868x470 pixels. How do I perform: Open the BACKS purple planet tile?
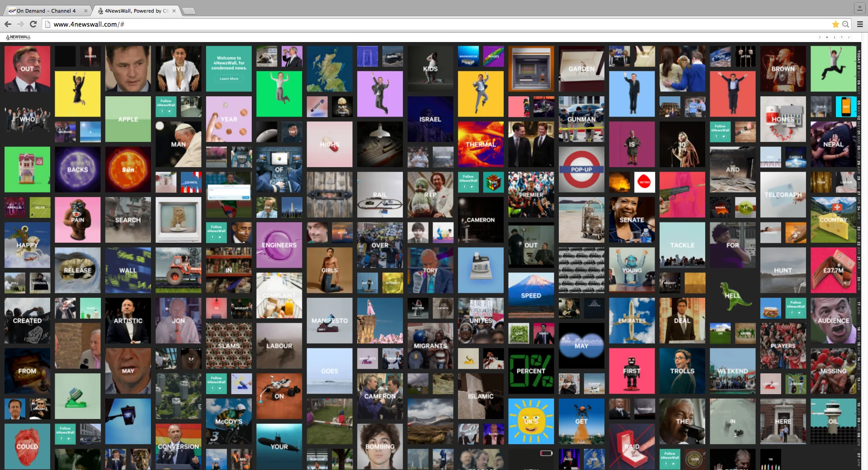coord(77,169)
